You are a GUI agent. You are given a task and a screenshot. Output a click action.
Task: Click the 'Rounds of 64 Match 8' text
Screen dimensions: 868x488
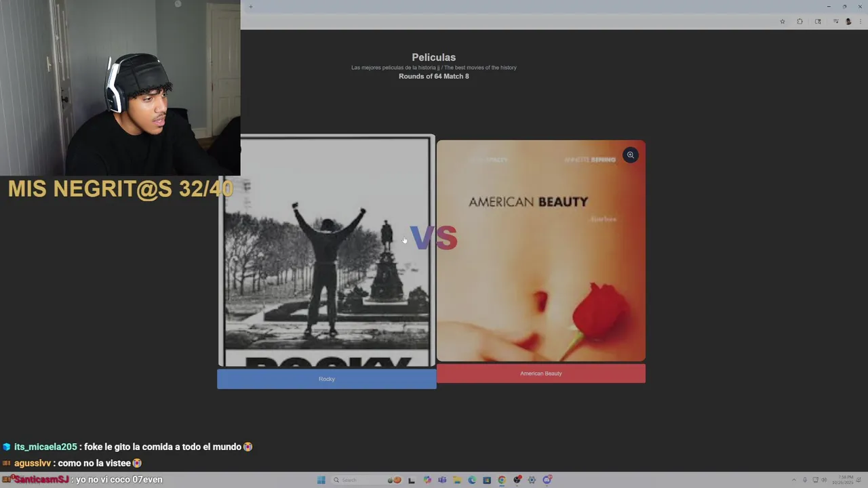click(x=434, y=77)
